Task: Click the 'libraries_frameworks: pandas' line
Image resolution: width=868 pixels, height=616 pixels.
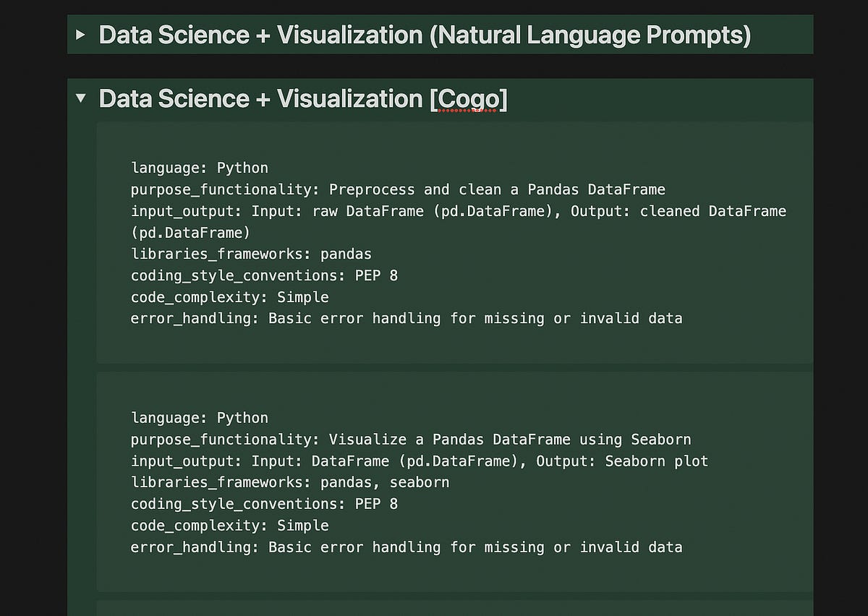Action: pos(251,254)
